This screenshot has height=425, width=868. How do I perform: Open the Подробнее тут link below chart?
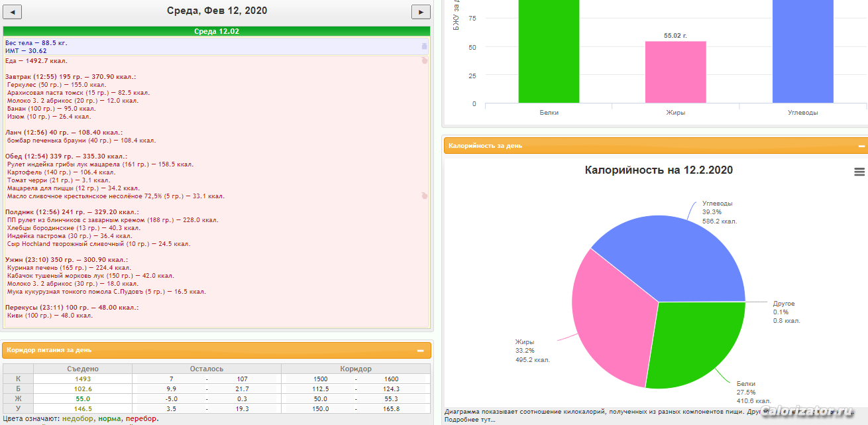point(469,420)
